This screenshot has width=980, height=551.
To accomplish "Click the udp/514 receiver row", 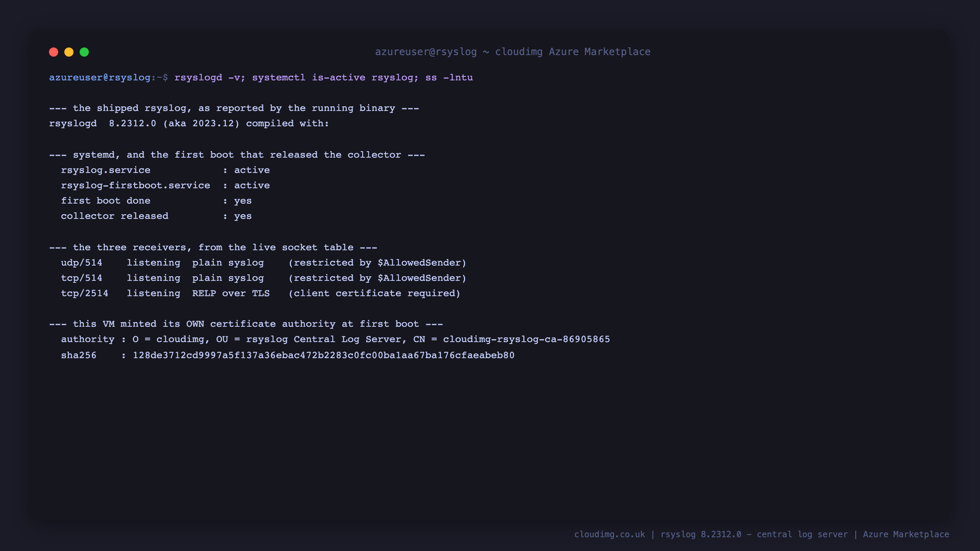I will point(263,263).
